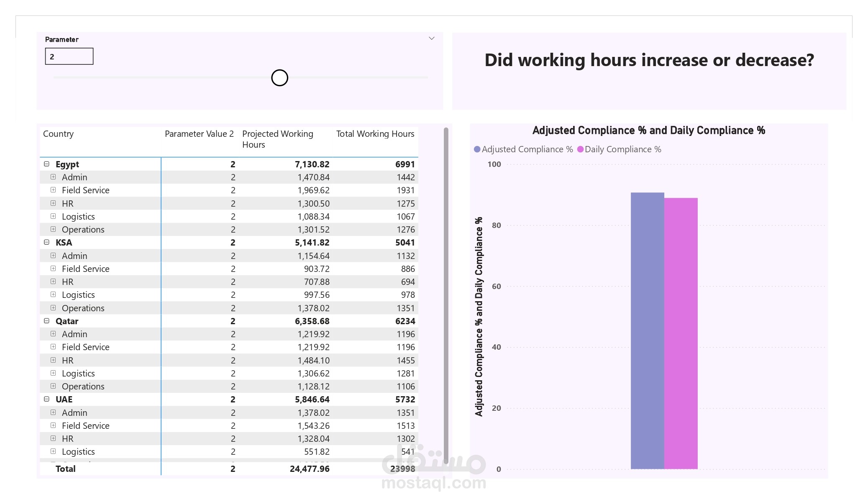Select Adjusted Compliance % legend item
Image resolution: width=868 pixels, height=502 pixels.
(x=523, y=149)
